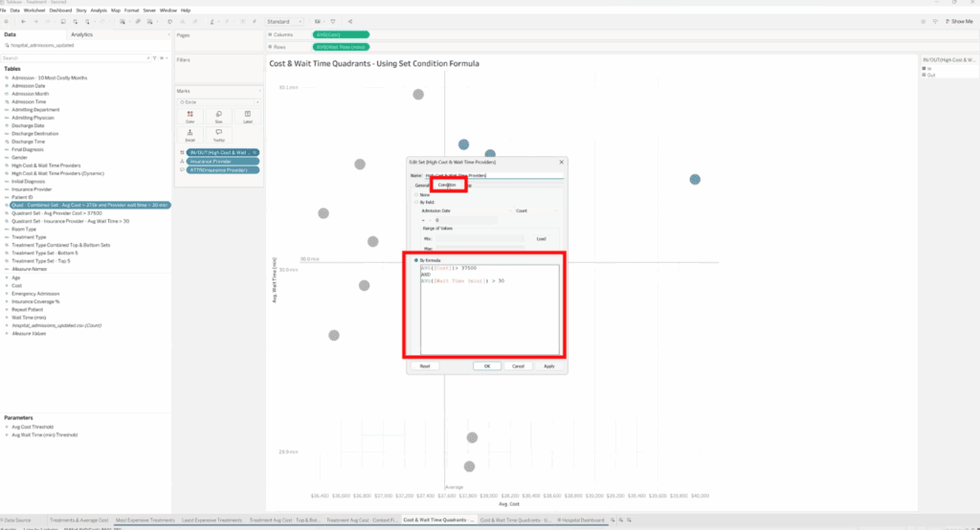Open the Format menu
Viewport: 980px width, 530px height.
click(x=131, y=11)
